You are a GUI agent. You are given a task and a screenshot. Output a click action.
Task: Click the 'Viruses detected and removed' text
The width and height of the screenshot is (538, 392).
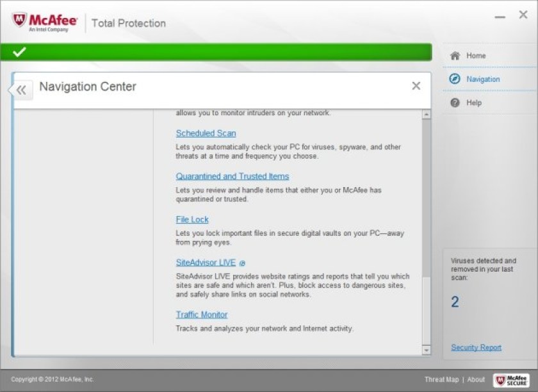tap(484, 269)
